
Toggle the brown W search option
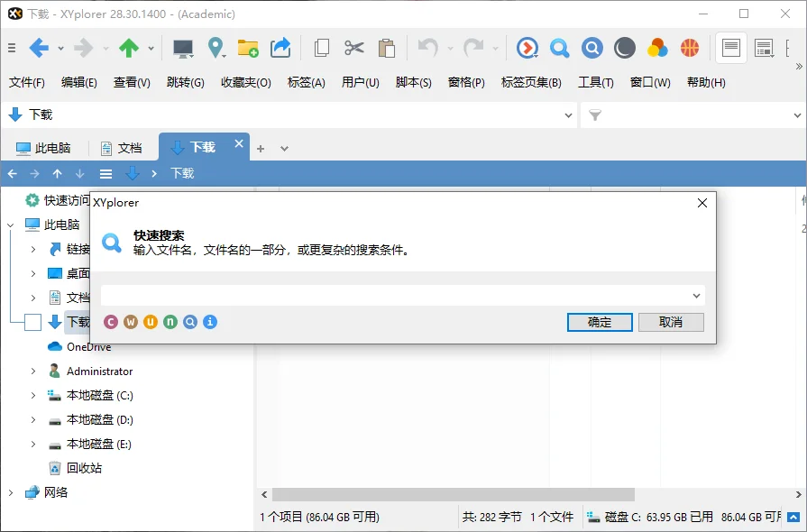[131, 322]
